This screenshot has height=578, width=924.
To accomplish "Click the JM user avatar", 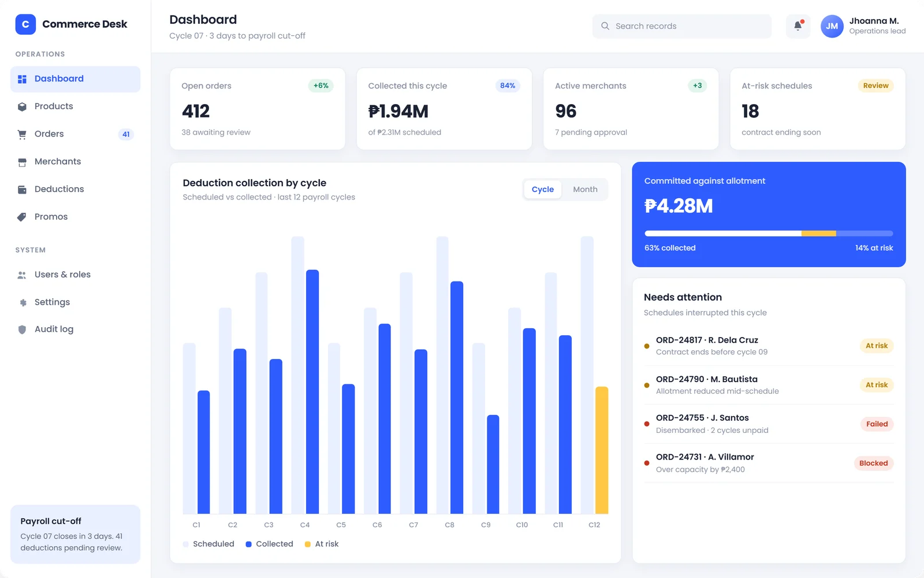I will coord(832,26).
